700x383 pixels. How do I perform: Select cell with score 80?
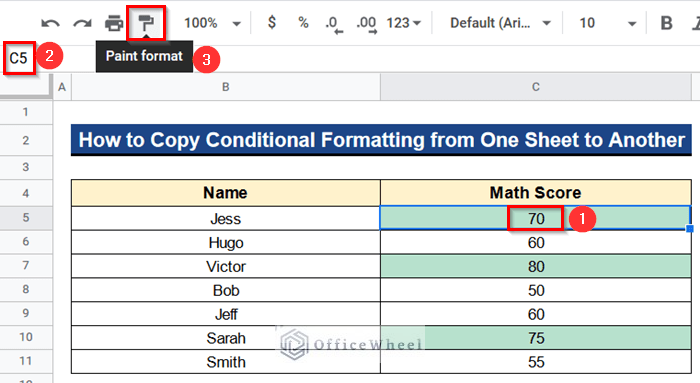[x=536, y=266]
